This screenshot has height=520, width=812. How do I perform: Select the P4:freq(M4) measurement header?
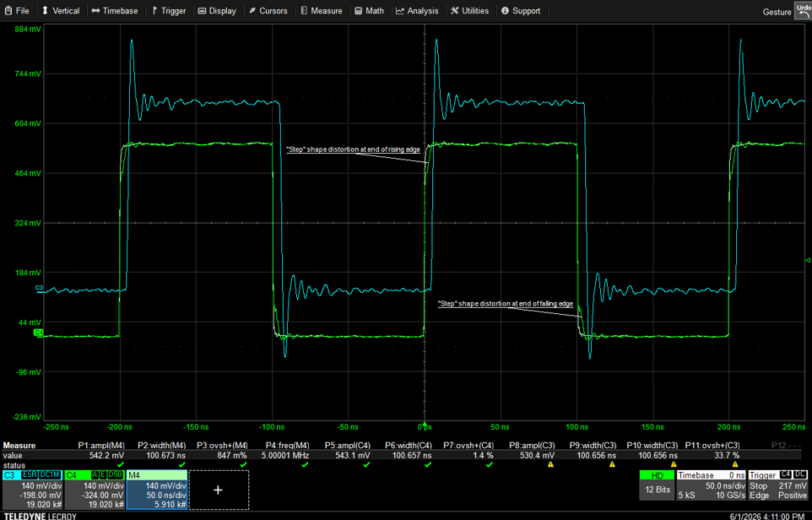pos(288,446)
